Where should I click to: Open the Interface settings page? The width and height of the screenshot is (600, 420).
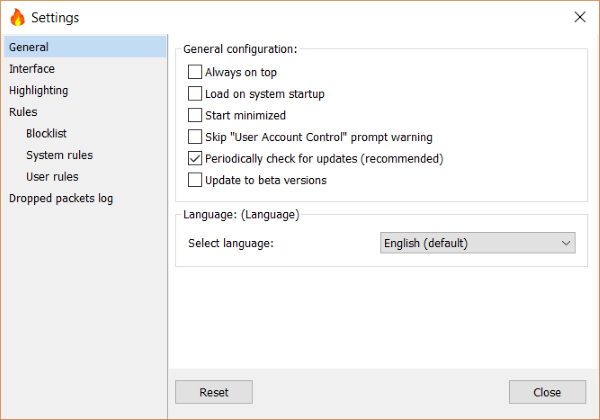32,69
